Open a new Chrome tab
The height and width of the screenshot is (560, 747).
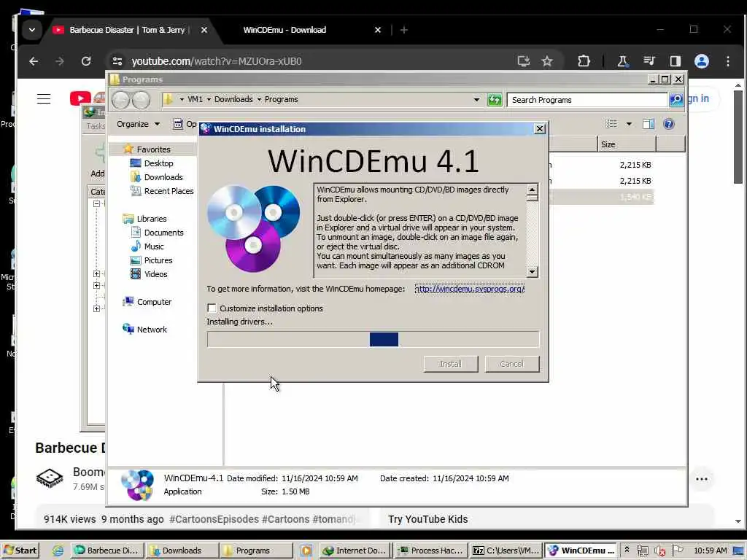[x=404, y=30]
